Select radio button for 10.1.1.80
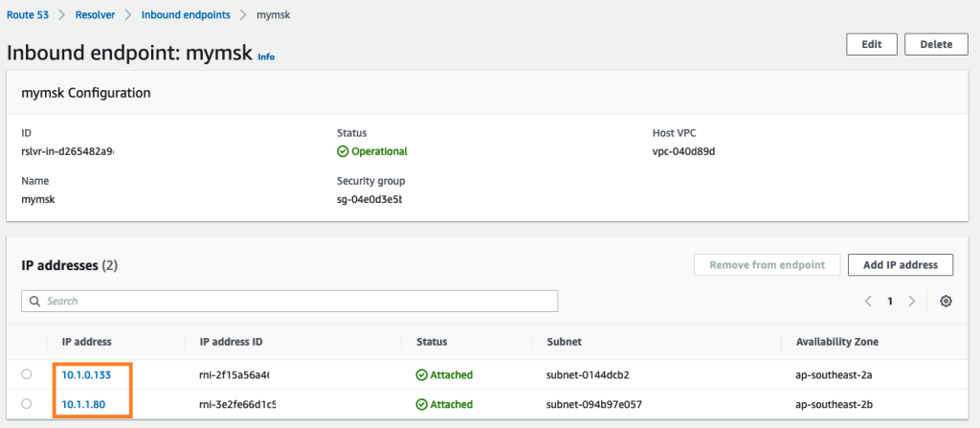Viewport: 980px width, 428px height. point(26,404)
